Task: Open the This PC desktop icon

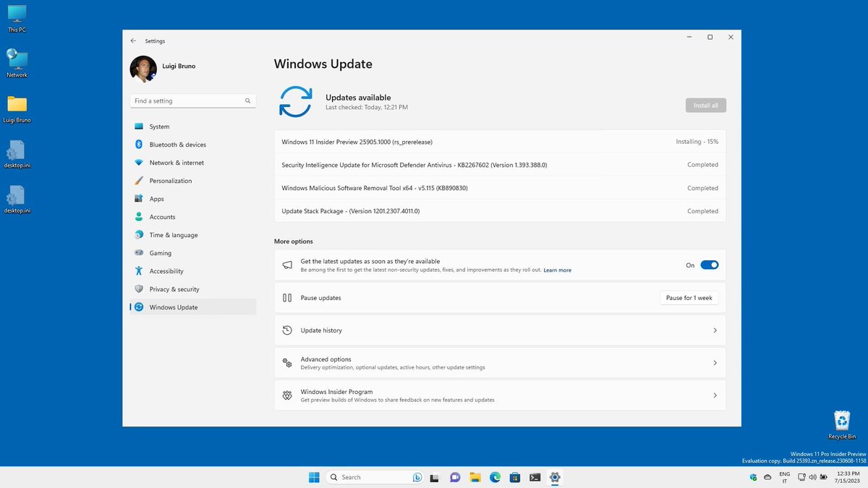Action: pos(17,19)
